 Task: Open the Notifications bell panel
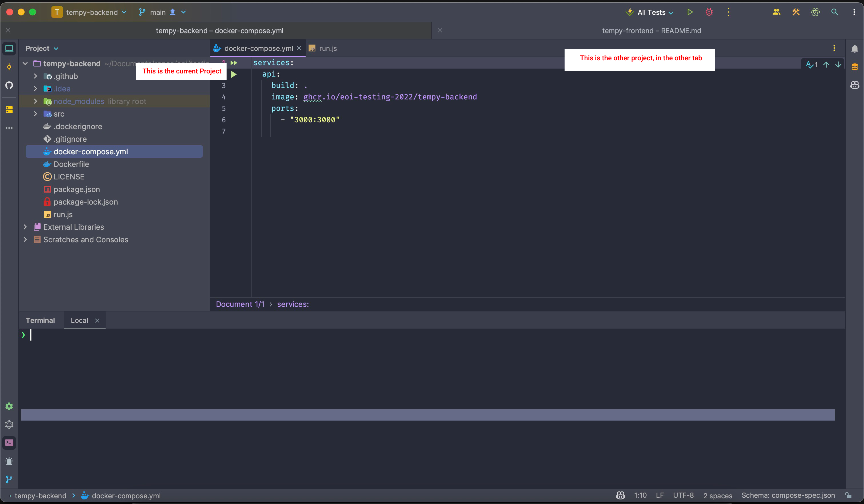[855, 48]
